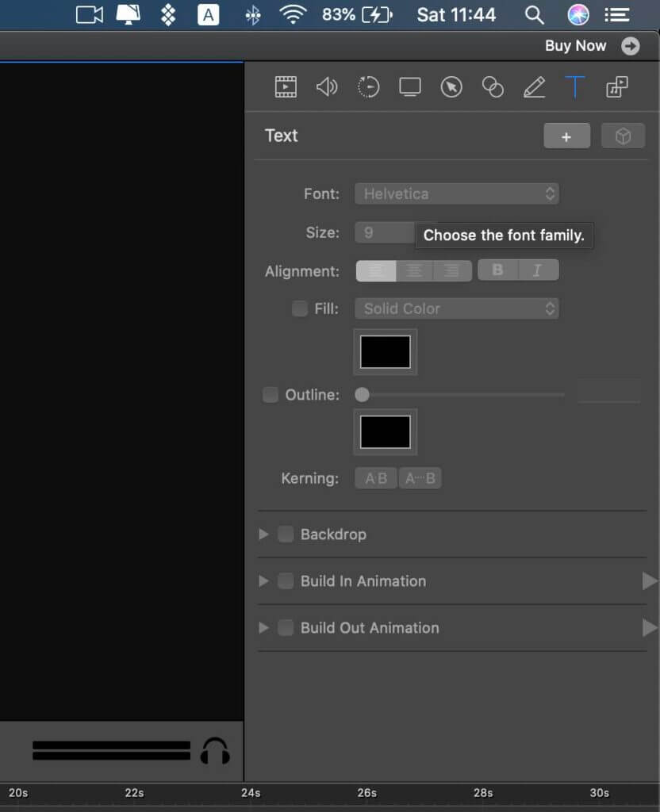The height and width of the screenshot is (812, 660).
Task: Add text with the plus button
Action: 566,136
